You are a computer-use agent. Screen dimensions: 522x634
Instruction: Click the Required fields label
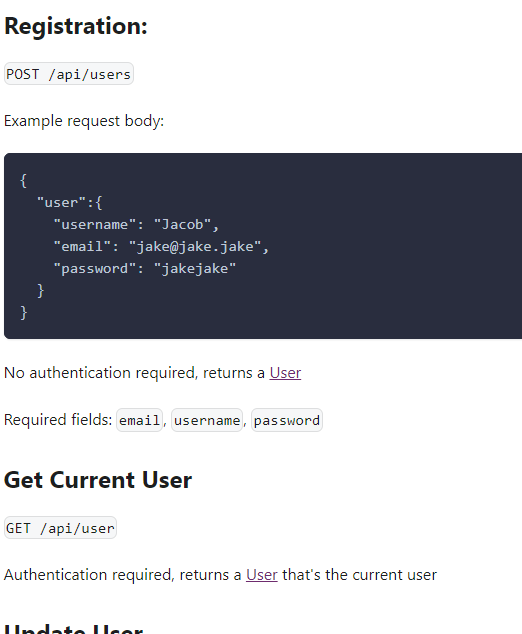point(58,420)
